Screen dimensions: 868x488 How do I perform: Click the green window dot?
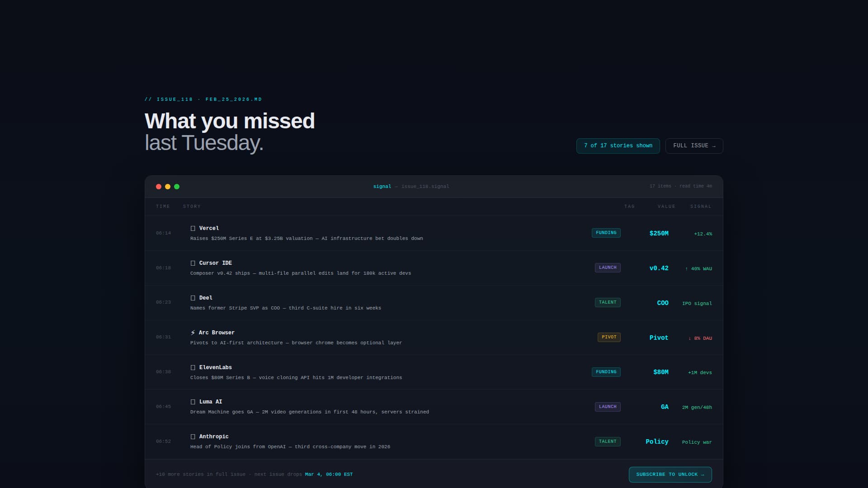pyautogui.click(x=177, y=187)
